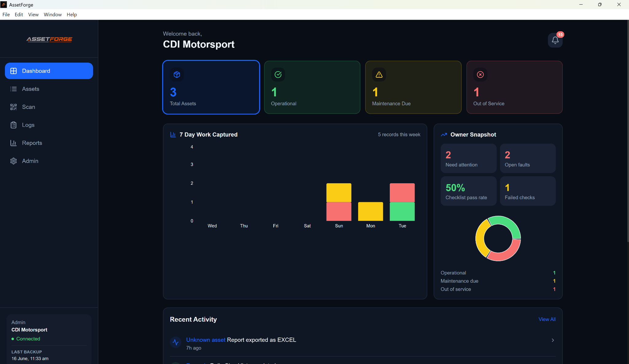The image size is (629, 364).
Task: Click the activity pulse icon beside Report exported
Action: coord(176,342)
